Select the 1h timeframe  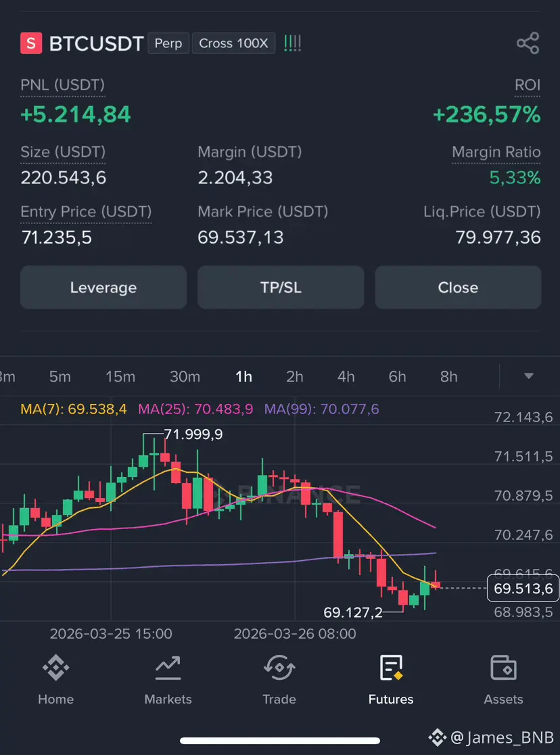[x=243, y=377]
